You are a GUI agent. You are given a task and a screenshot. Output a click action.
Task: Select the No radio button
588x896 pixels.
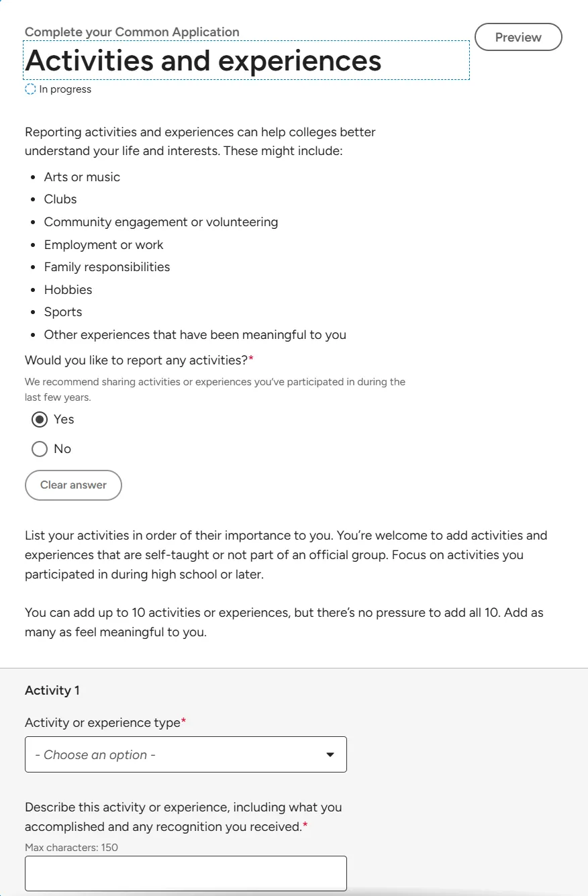tap(40, 449)
